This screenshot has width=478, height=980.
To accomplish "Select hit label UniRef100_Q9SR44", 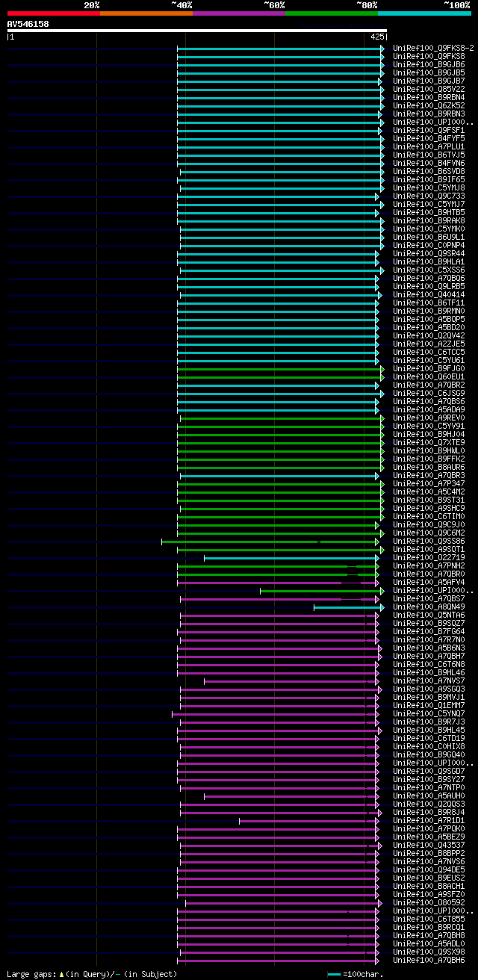I will click(x=429, y=253).
